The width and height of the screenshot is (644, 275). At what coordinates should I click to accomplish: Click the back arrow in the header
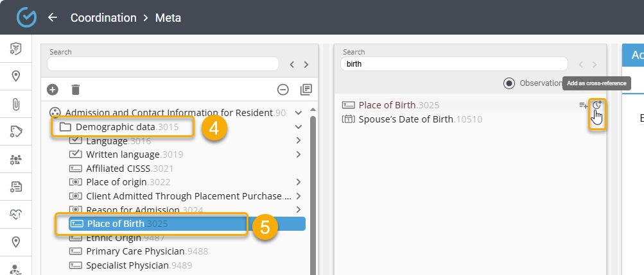[53, 17]
